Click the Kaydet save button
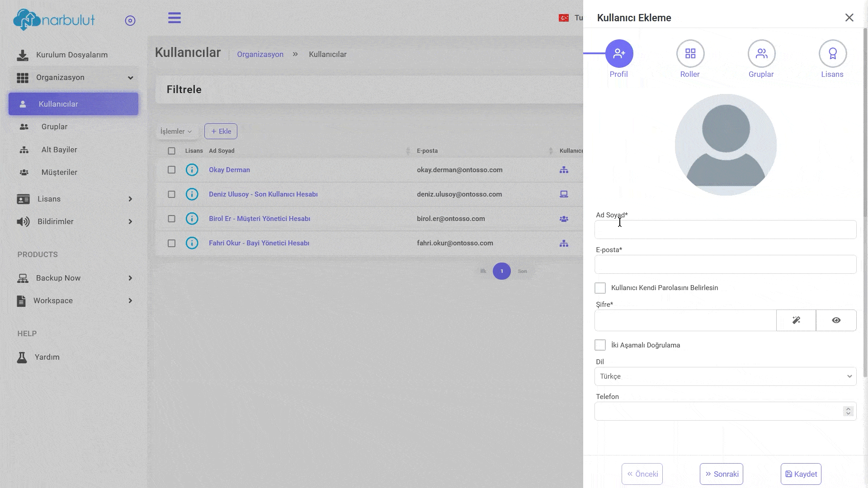This screenshot has height=488, width=868. coord(801,474)
